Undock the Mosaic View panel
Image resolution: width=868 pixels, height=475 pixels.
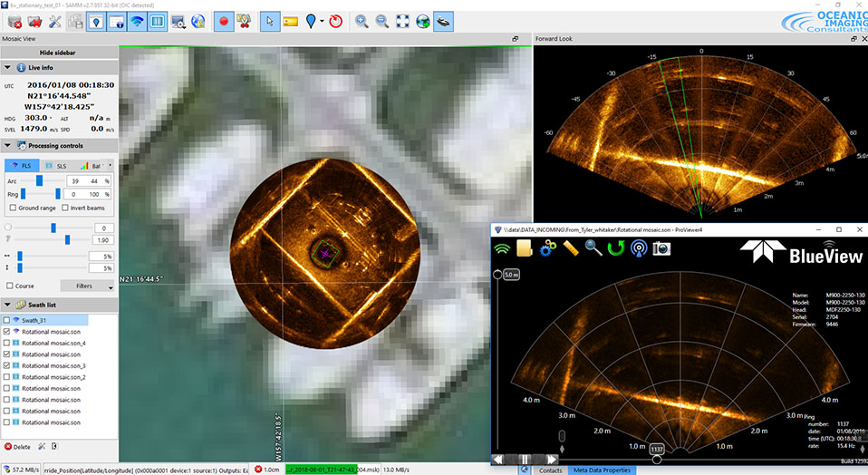[515, 39]
